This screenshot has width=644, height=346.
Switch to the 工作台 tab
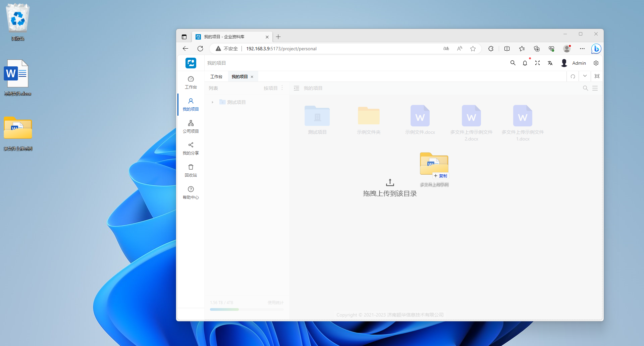[216, 77]
